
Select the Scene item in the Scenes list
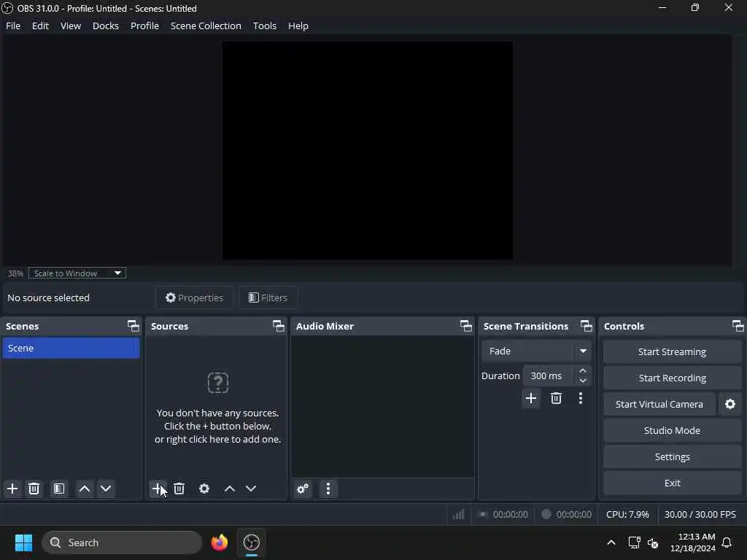[x=71, y=348]
